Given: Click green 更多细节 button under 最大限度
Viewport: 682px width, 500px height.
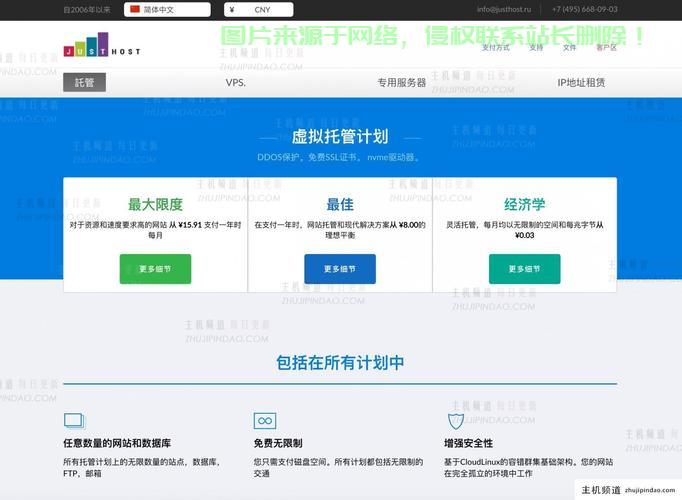Looking at the screenshot, I should (x=155, y=269).
